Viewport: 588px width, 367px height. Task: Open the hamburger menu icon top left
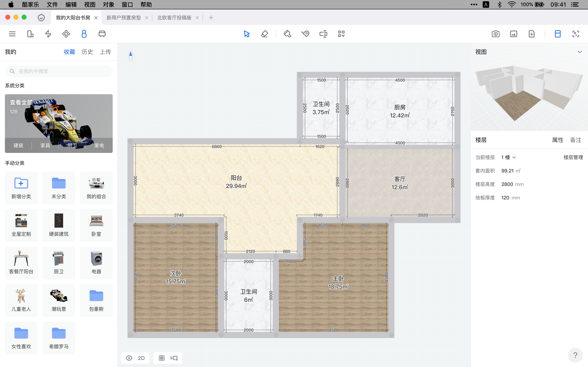12,34
